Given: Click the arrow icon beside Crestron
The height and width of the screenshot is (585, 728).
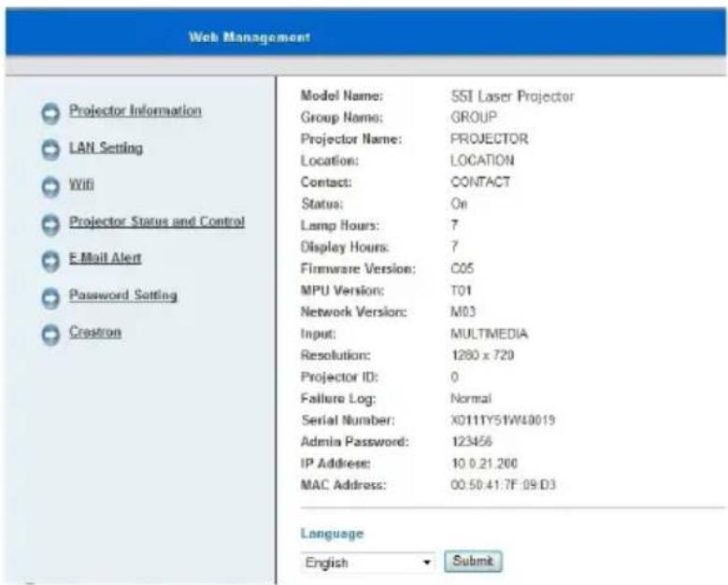Looking at the screenshot, I should [x=50, y=335].
